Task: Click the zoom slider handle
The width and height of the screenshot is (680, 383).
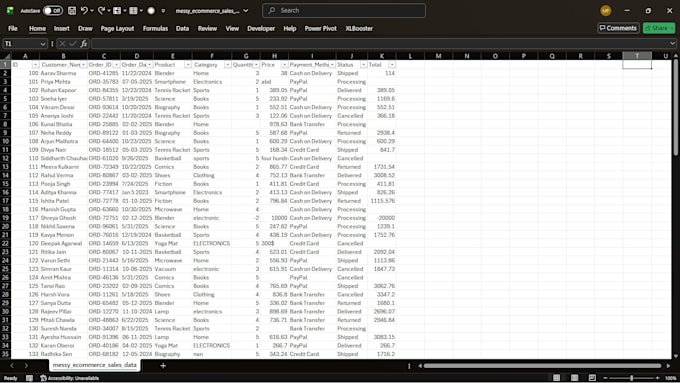Action: coord(631,378)
